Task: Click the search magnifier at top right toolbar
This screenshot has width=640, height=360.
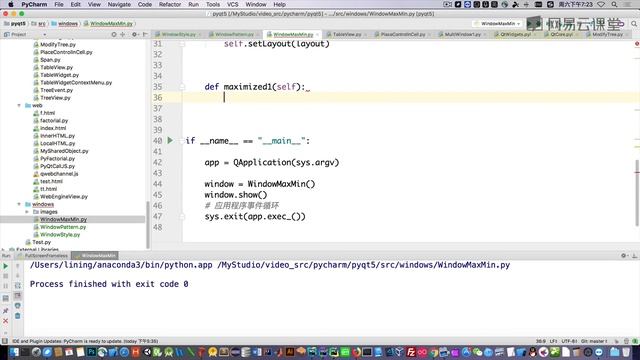Action: [x=634, y=24]
